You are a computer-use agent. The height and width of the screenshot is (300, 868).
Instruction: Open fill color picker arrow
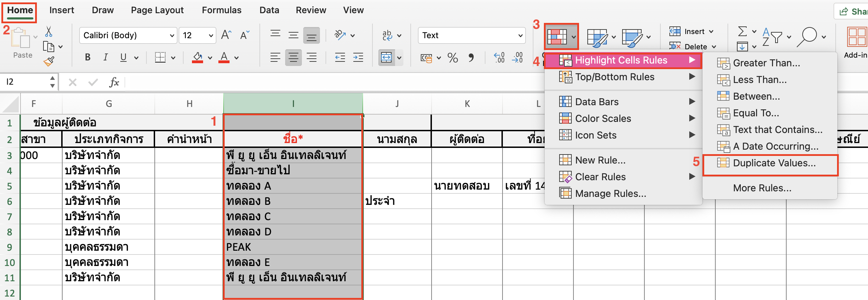click(210, 58)
